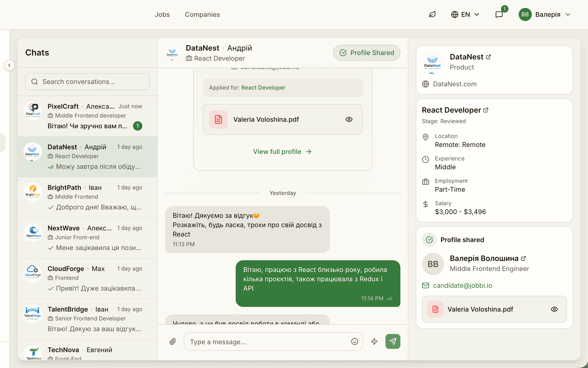Open the TalentBridge Іван conversation

(x=87, y=319)
